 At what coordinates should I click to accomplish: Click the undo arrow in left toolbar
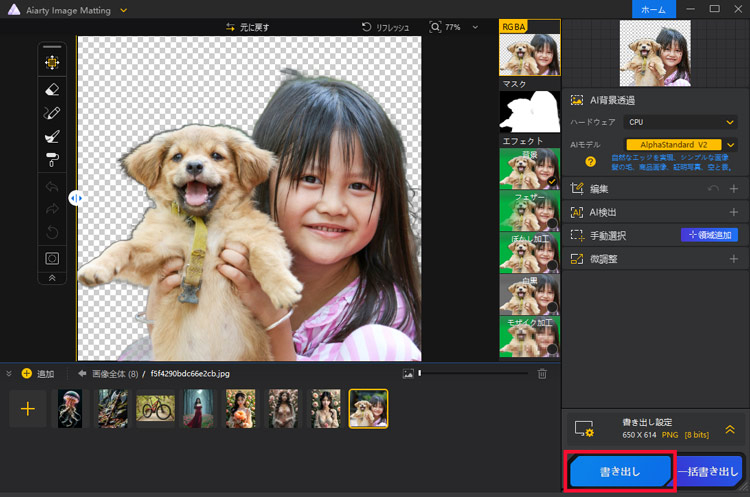point(52,187)
